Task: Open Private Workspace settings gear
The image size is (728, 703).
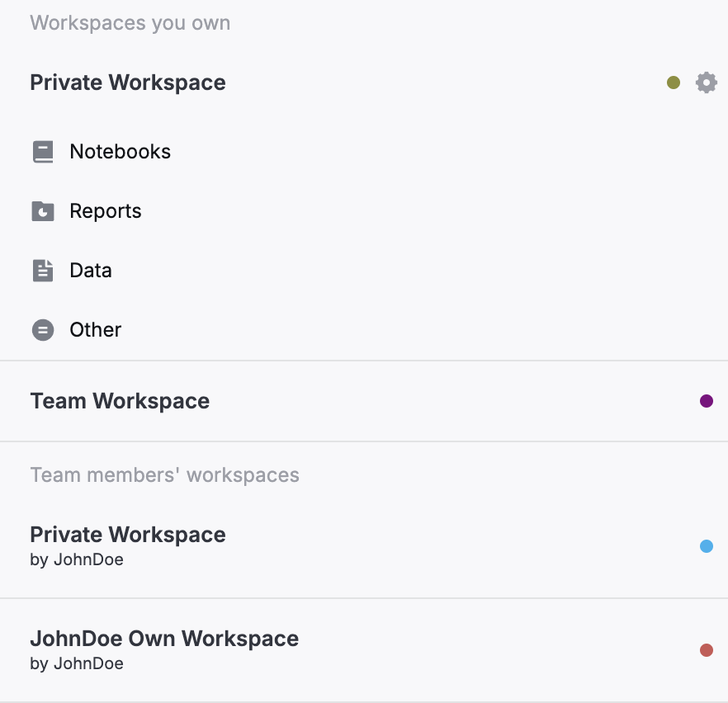Action: coord(707,82)
